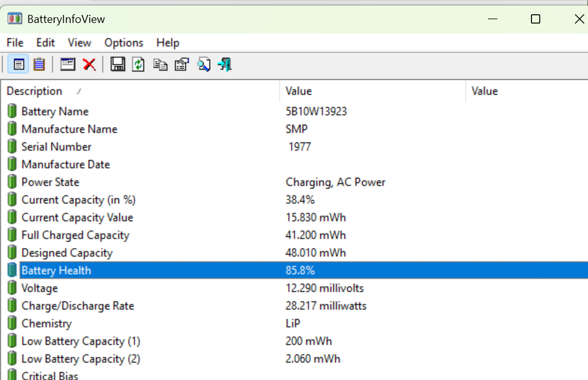Click battery icon beside Low Battery Capacity (2)
The height and width of the screenshot is (380, 588).
pos(12,359)
